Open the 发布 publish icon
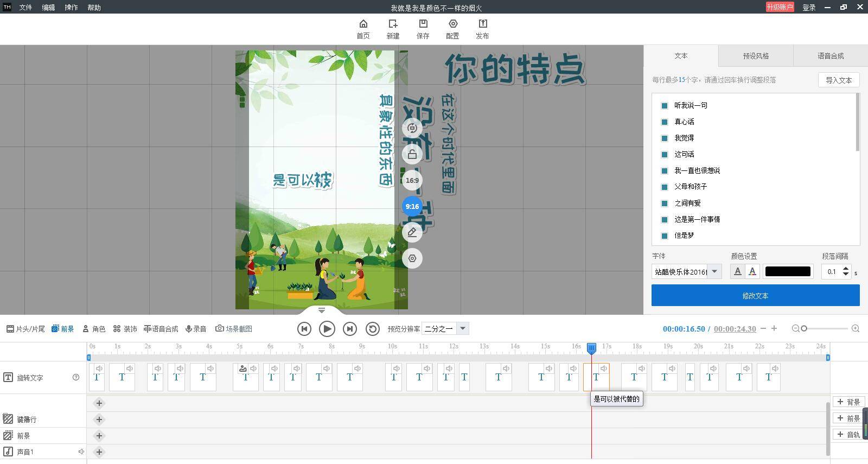The width and height of the screenshot is (868, 464). tap(482, 24)
